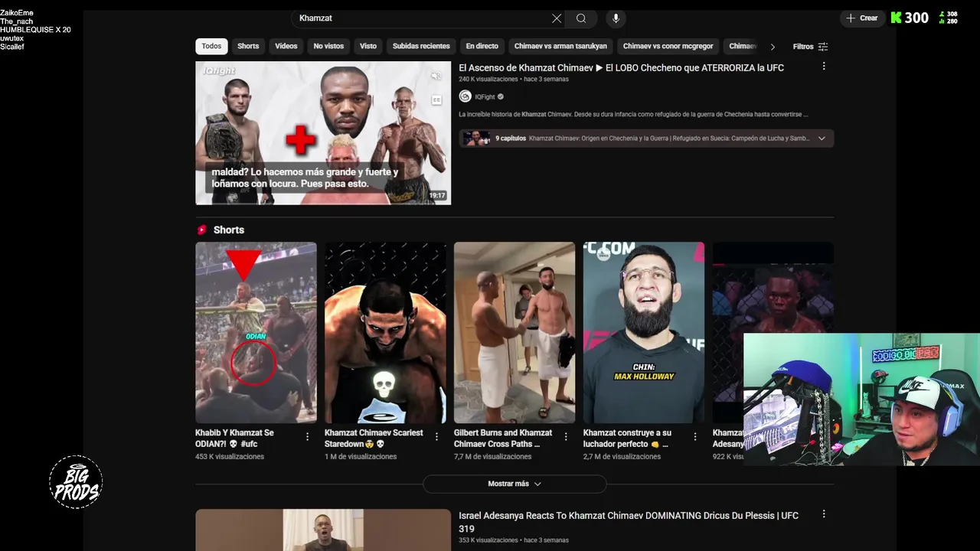This screenshot has height=551, width=980.
Task: Open the Israel Adesanya Reacts video title
Action: click(629, 522)
